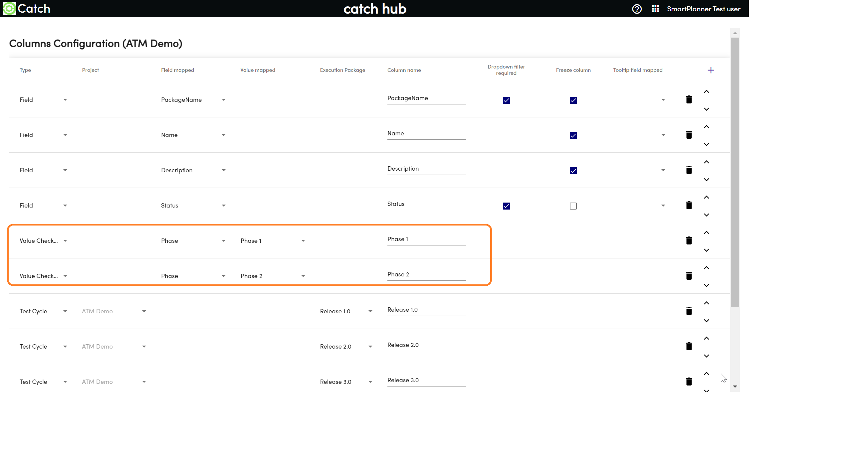Image resolution: width=868 pixels, height=461 pixels.
Task: Delete the PackageName row with trash icon
Action: pyautogui.click(x=688, y=100)
